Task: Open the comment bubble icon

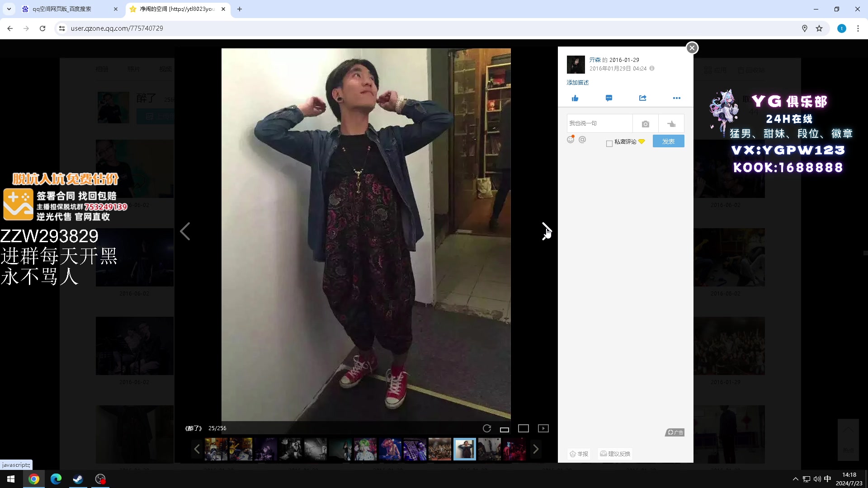Action: (609, 98)
